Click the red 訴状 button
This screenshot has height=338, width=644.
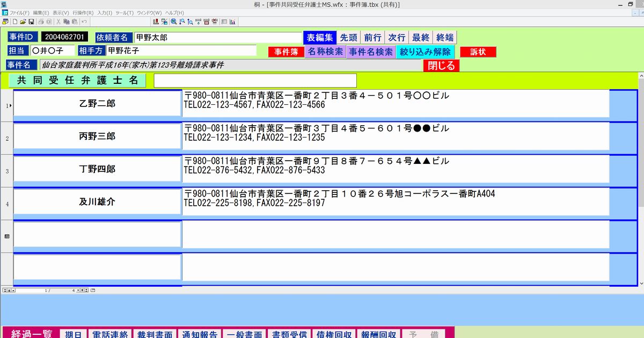coord(478,52)
